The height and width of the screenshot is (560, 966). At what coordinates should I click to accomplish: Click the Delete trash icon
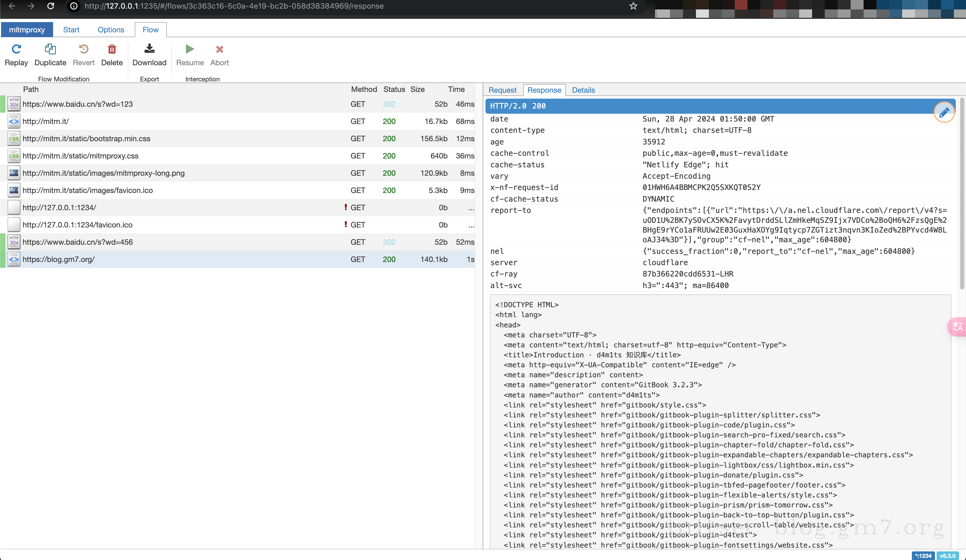[x=112, y=49]
